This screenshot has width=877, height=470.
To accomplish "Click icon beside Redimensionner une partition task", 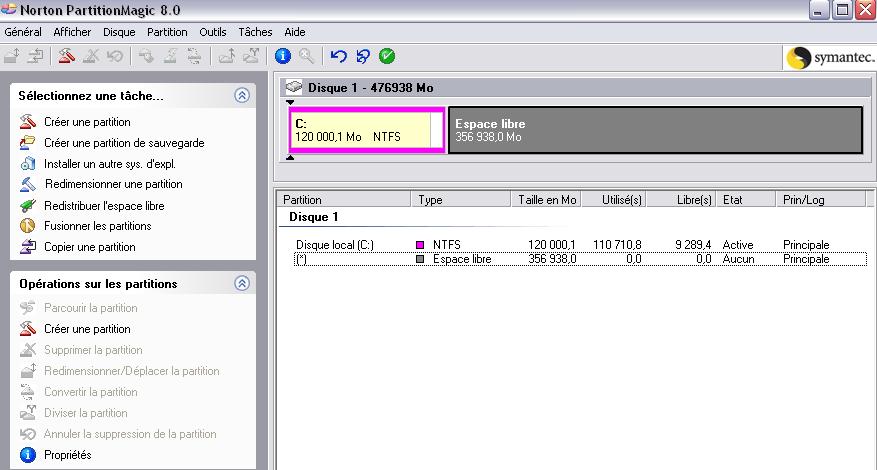I will pos(27,184).
